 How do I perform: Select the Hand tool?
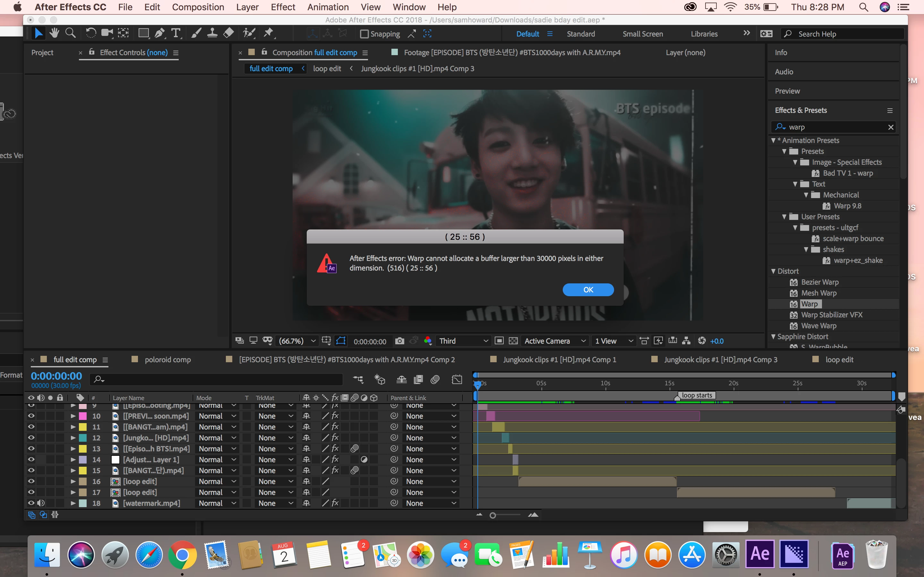[54, 34]
